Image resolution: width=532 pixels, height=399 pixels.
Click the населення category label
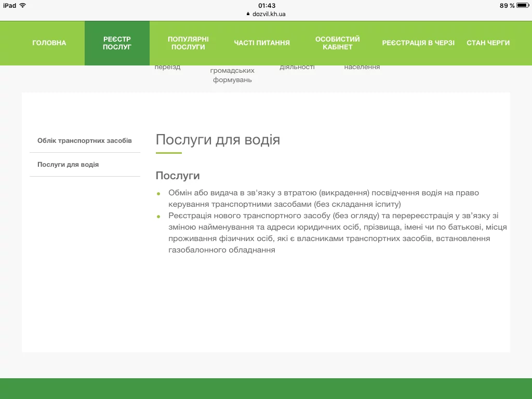click(362, 67)
